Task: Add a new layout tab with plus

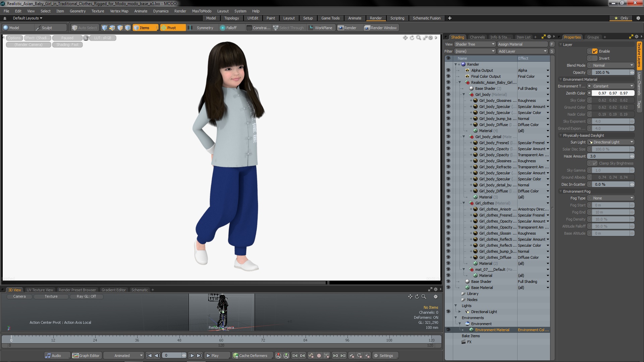Action: (450, 18)
